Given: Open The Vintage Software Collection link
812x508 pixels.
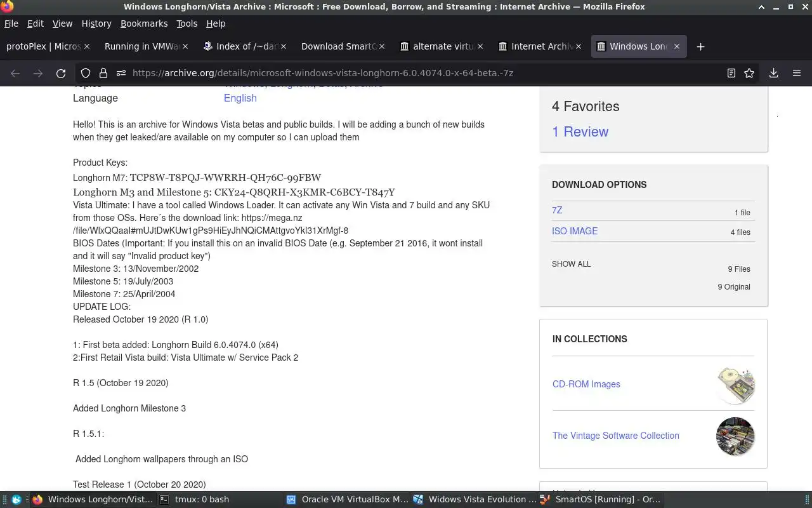Looking at the screenshot, I should 615,436.
